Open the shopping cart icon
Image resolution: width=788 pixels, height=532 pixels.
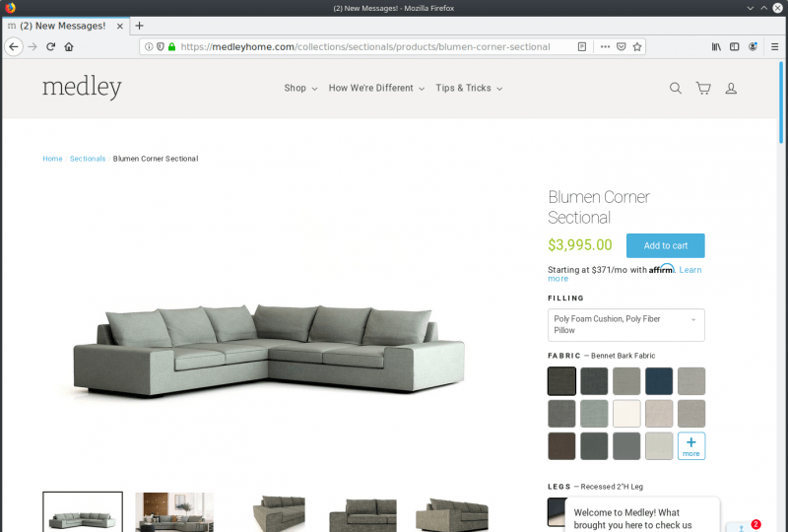pyautogui.click(x=703, y=89)
